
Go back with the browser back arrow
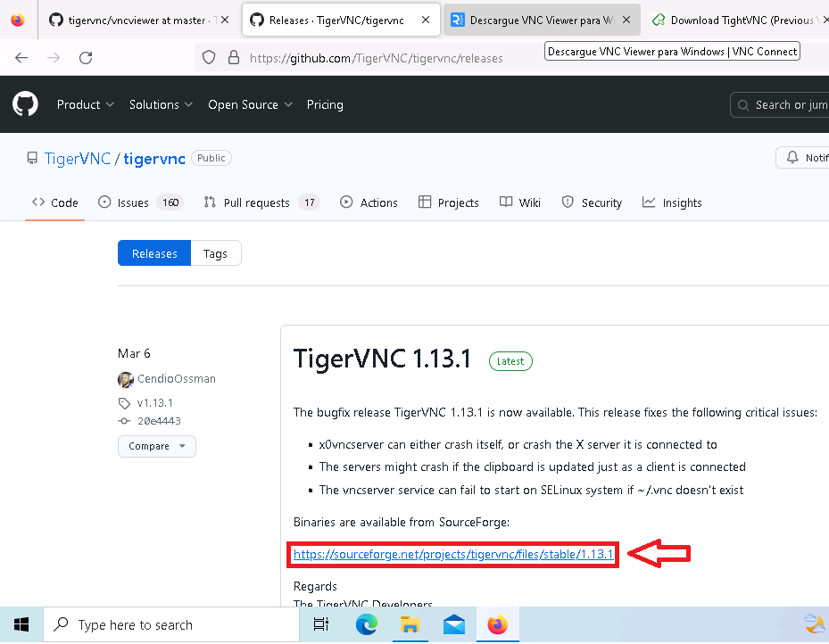(21, 58)
